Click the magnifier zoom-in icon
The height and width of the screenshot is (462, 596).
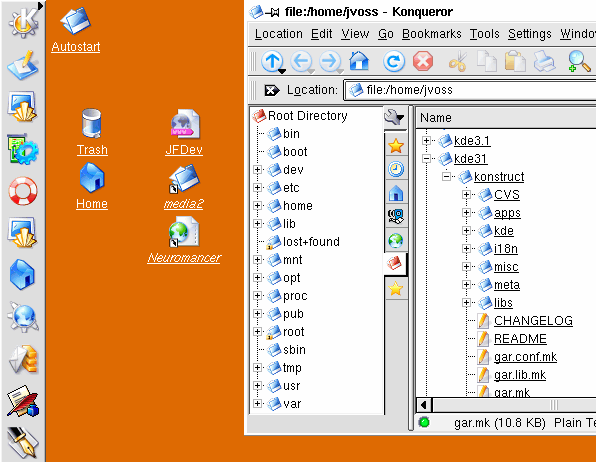coord(579,61)
